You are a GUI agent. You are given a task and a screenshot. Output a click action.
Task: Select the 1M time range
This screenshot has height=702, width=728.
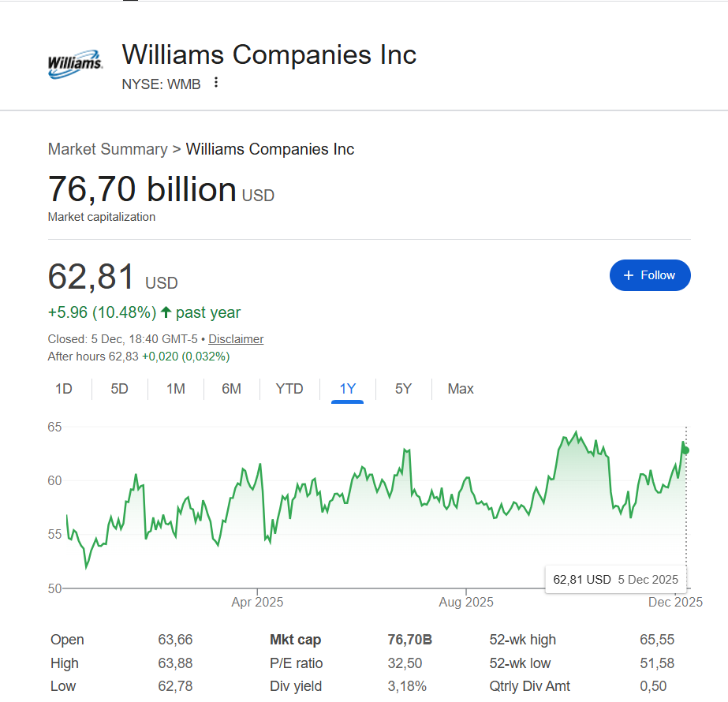pyautogui.click(x=176, y=389)
